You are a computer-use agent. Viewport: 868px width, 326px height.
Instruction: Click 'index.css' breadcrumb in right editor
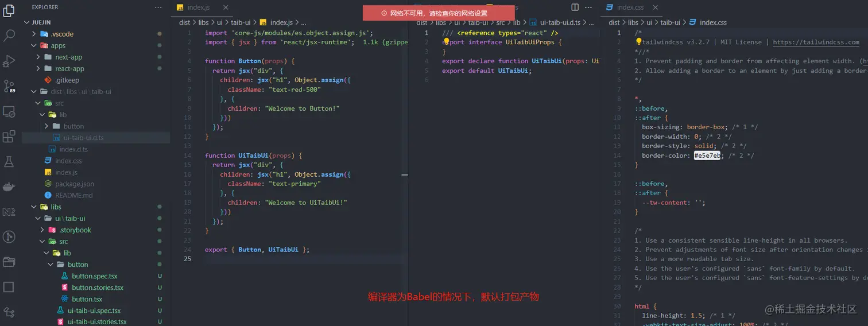(713, 22)
